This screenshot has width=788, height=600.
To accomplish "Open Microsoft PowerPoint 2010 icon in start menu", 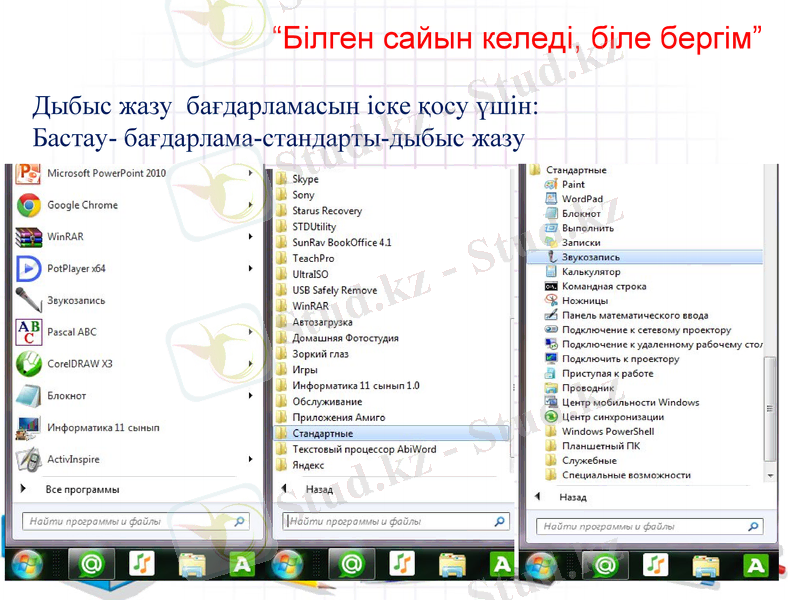I will (x=28, y=174).
